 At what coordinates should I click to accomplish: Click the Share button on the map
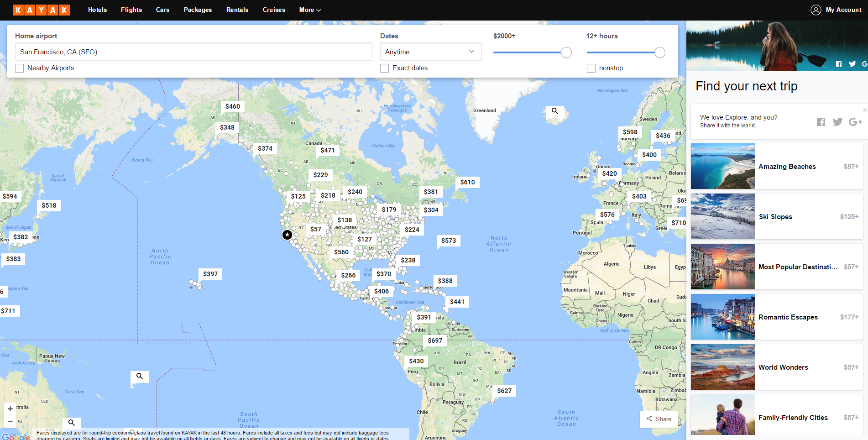pyautogui.click(x=659, y=419)
